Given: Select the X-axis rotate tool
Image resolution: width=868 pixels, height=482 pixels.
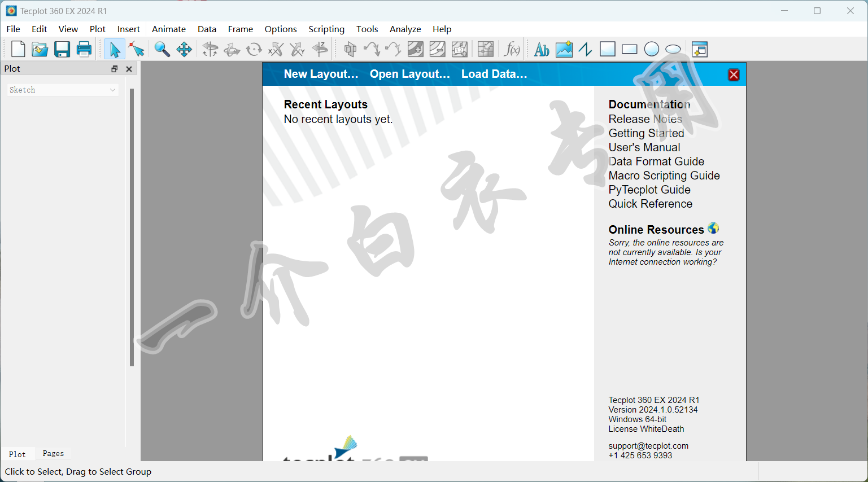Looking at the screenshot, I should click(276, 50).
